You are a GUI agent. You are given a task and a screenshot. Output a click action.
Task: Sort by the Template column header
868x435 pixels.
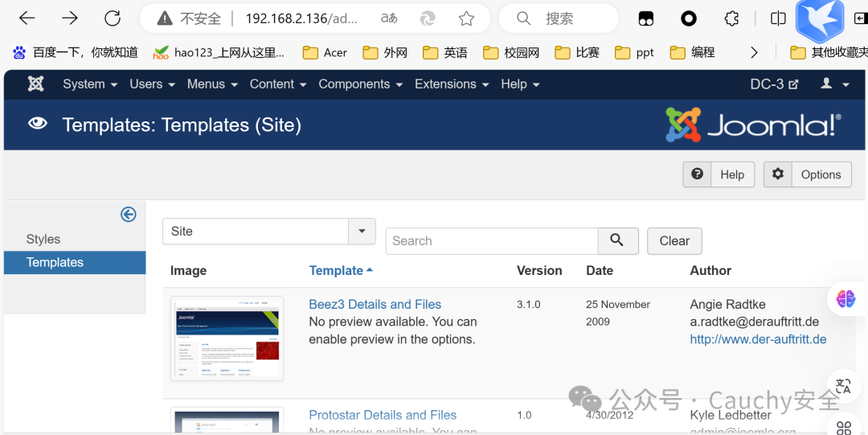coord(341,270)
